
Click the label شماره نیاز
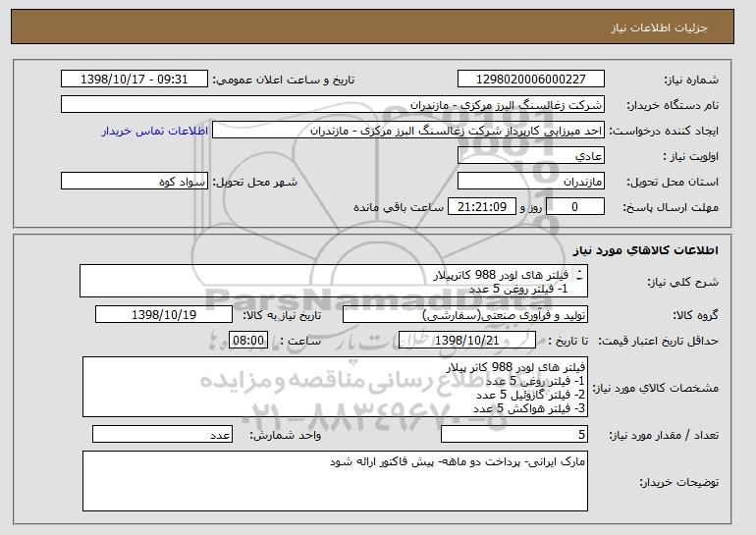(692, 80)
